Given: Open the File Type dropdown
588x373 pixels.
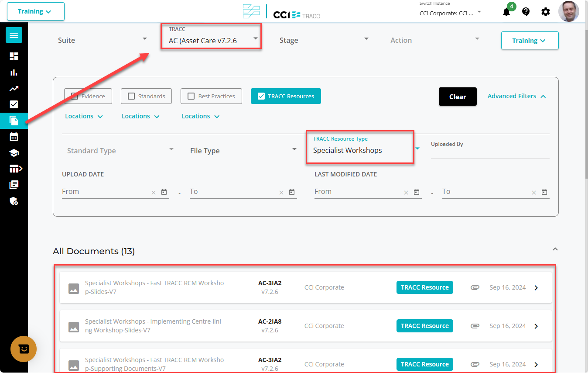Looking at the screenshot, I should [243, 151].
